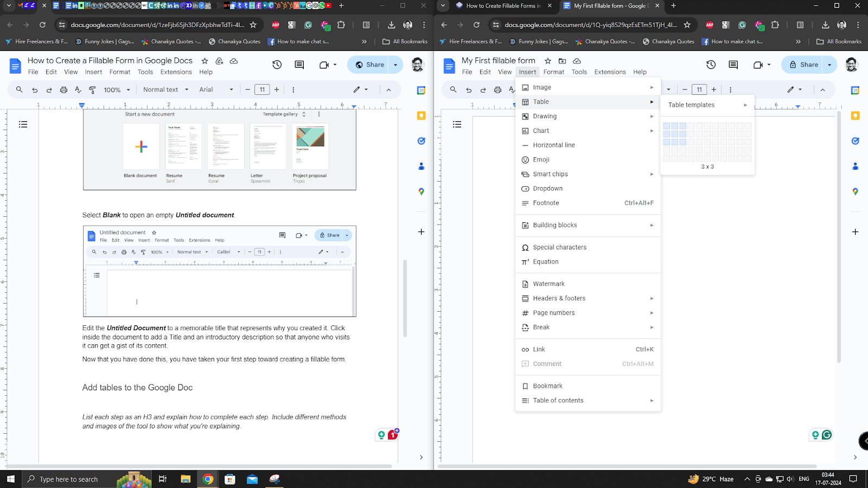The image size is (868, 488).
Task: Open Google Maps in the side panel
Action: click(x=421, y=191)
